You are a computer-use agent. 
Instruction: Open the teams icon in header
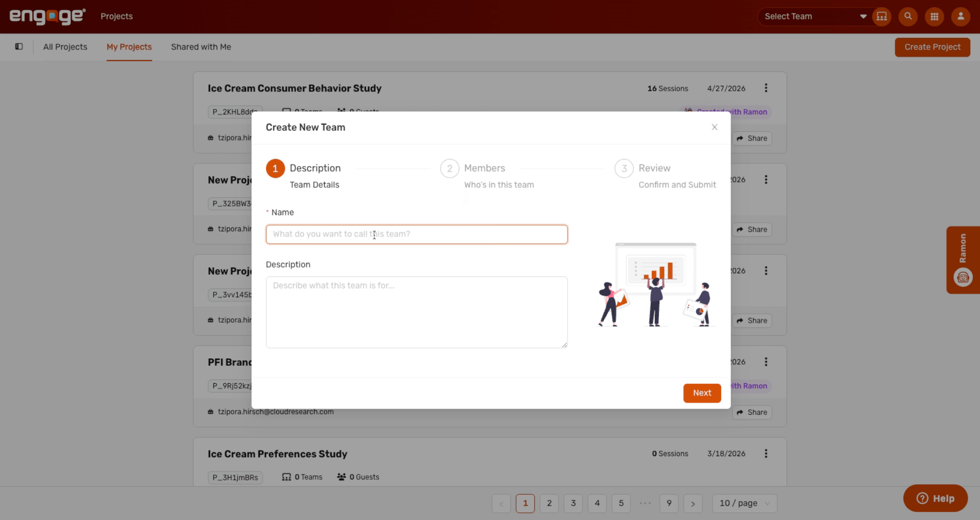(x=881, y=16)
